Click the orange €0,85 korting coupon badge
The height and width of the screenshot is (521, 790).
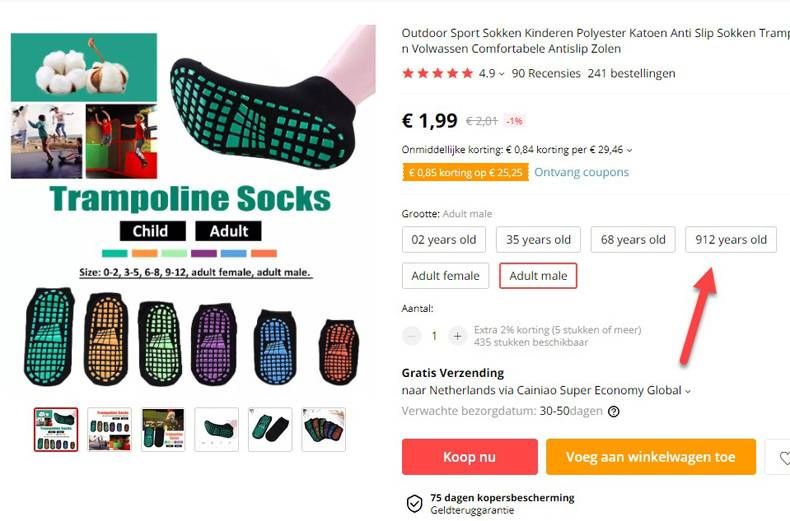coord(463,172)
